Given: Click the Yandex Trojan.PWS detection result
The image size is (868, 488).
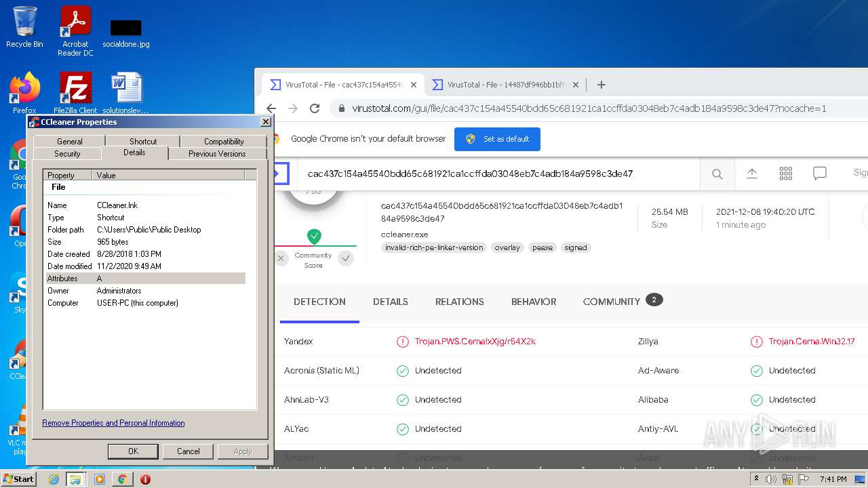Looking at the screenshot, I should [475, 342].
